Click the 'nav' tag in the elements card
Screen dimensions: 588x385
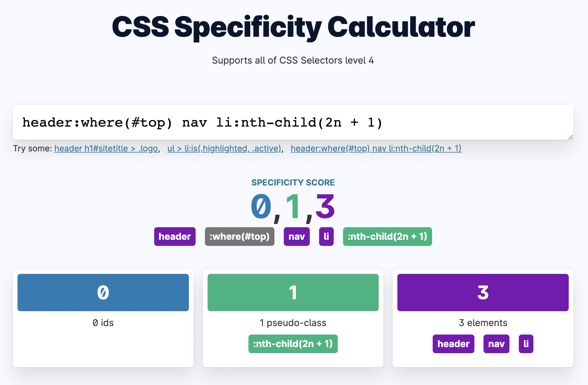pos(496,344)
